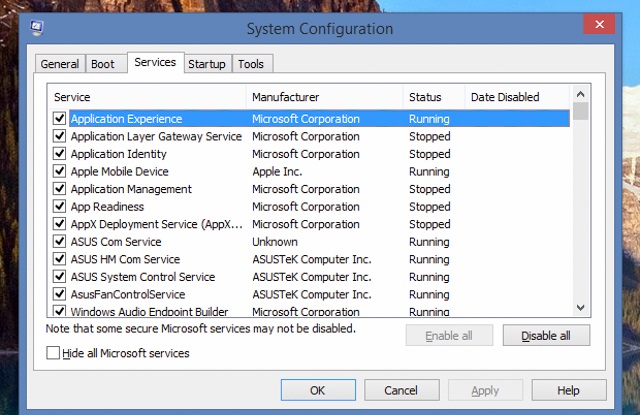Screen dimensions: 640x415
Task: Open Help for System Configuration
Action: coord(568,390)
